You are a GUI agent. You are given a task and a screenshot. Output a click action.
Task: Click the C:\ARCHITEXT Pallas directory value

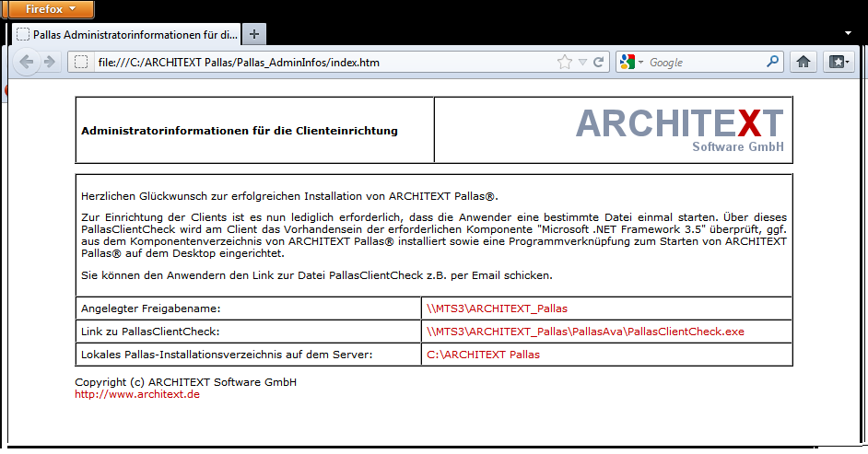(483, 355)
